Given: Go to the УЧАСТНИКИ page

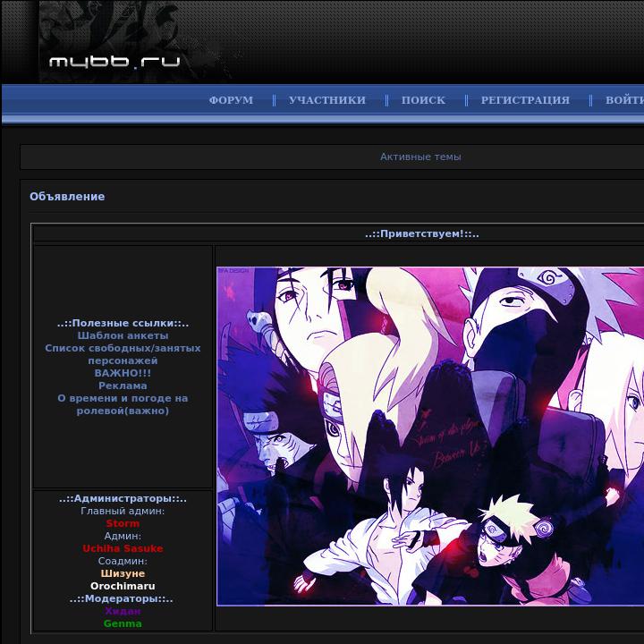Looking at the screenshot, I should click(x=327, y=100).
